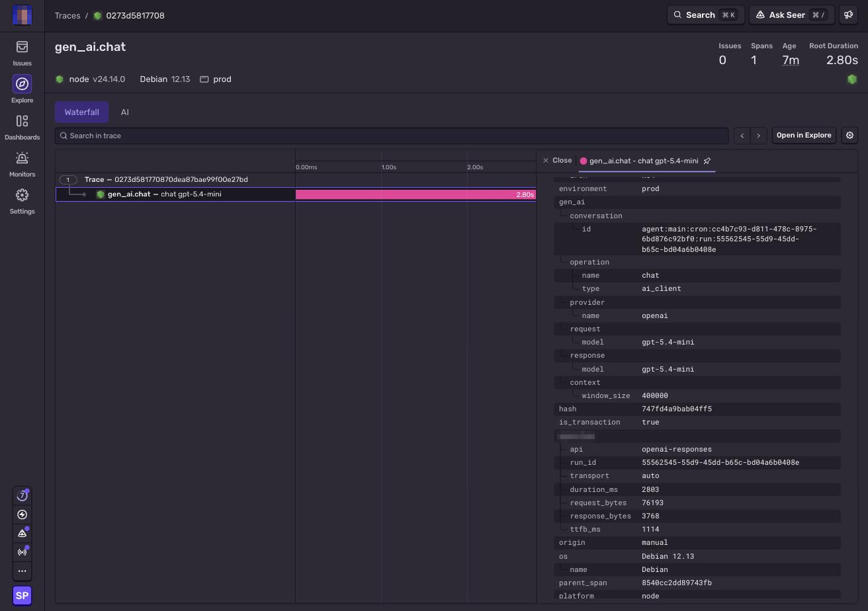This screenshot has height=611, width=868.
Task: Click Root Duration 2.80s value
Action: pyautogui.click(x=842, y=60)
